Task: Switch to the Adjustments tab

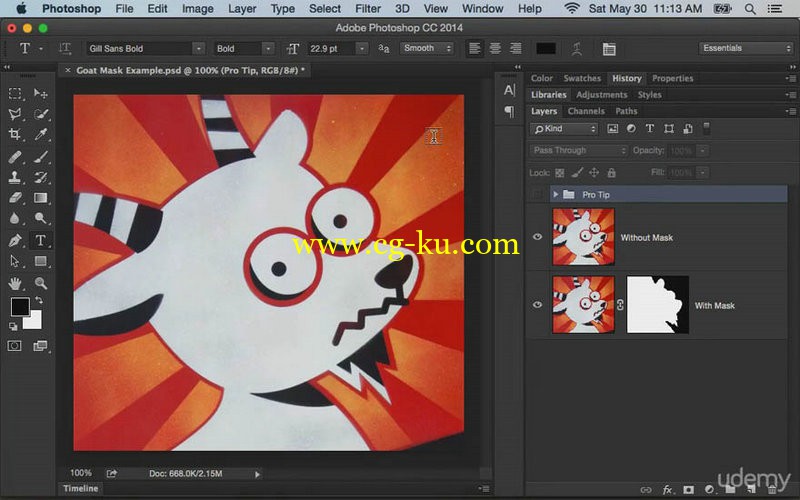Action: [x=602, y=95]
